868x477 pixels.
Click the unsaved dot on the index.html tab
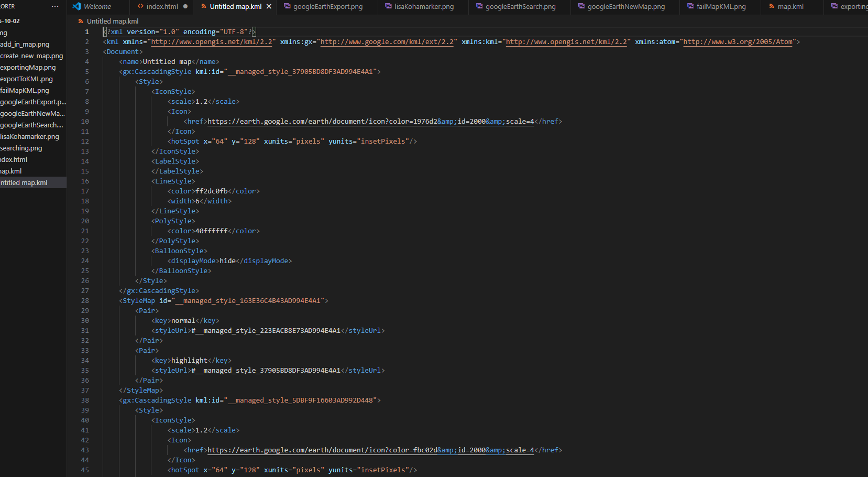click(x=185, y=6)
